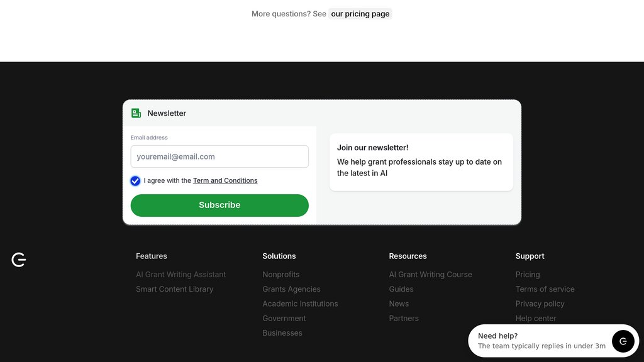The image size is (644, 362).
Task: Click the green Newsletter document icon
Action: pos(135,113)
